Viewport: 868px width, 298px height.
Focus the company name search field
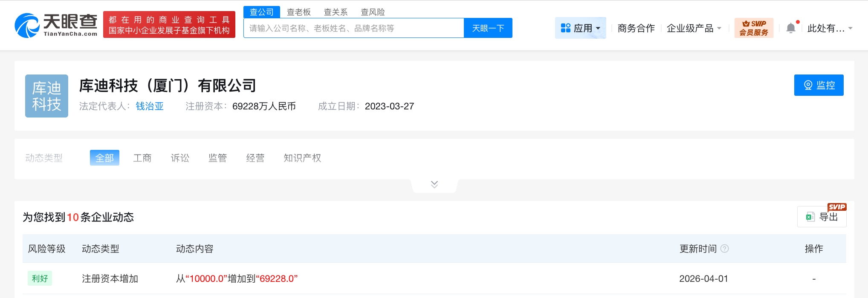[353, 28]
